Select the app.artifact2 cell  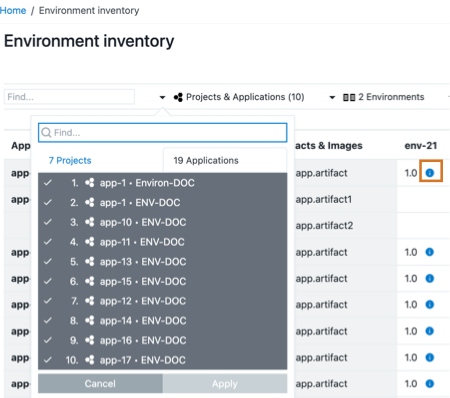[x=324, y=226]
